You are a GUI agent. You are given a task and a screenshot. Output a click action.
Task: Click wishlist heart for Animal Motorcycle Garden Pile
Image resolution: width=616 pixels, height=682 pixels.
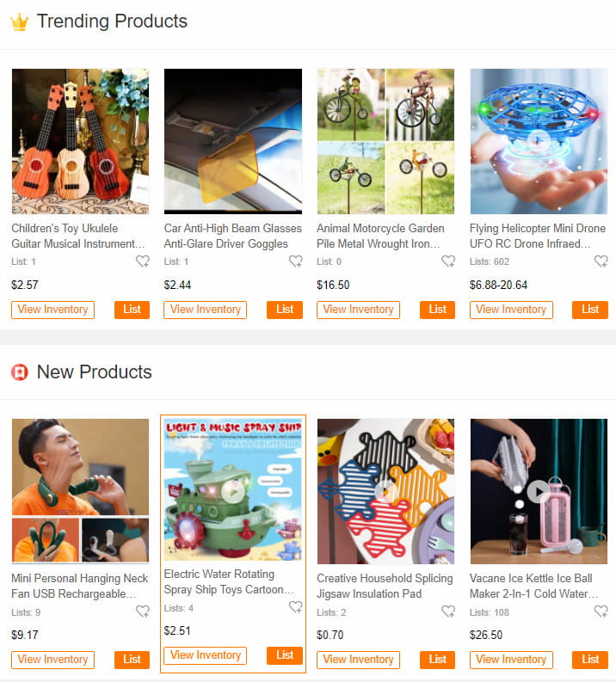tap(448, 261)
